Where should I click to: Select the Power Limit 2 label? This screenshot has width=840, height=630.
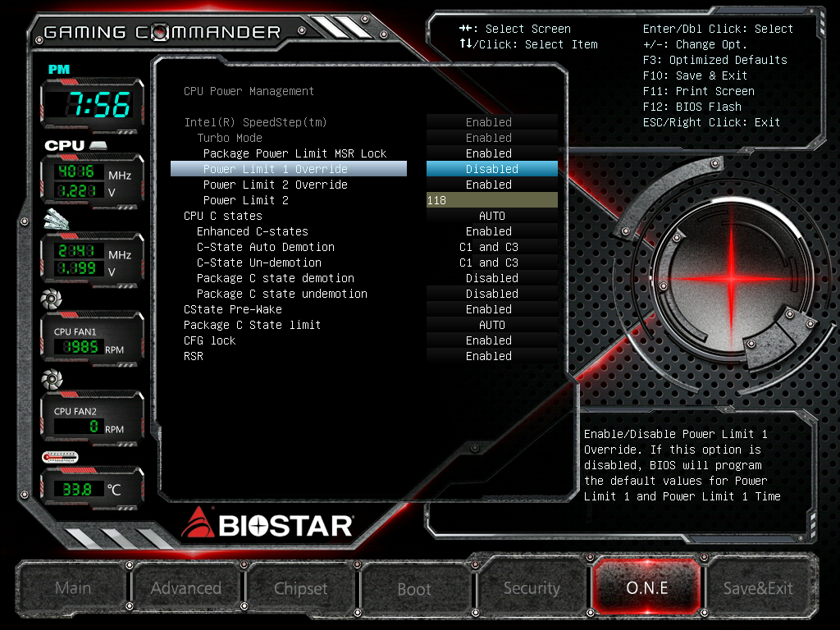pyautogui.click(x=246, y=200)
